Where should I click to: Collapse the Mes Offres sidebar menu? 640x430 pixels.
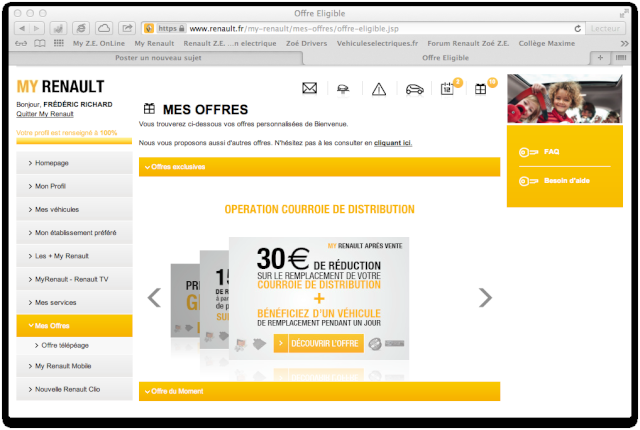point(74,326)
